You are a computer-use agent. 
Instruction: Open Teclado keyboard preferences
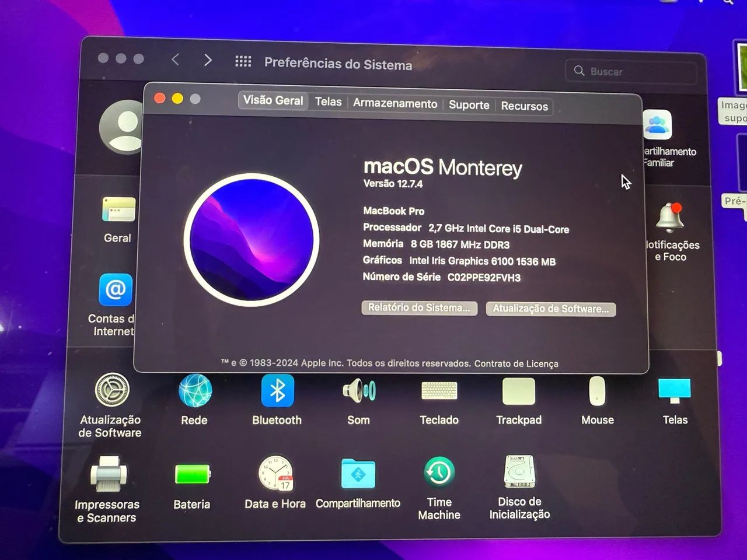click(x=439, y=391)
